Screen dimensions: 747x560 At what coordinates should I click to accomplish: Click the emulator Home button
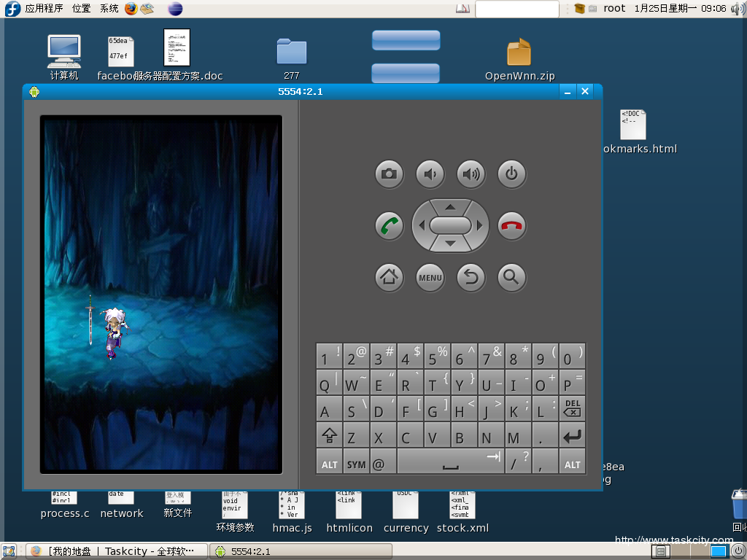[390, 277]
